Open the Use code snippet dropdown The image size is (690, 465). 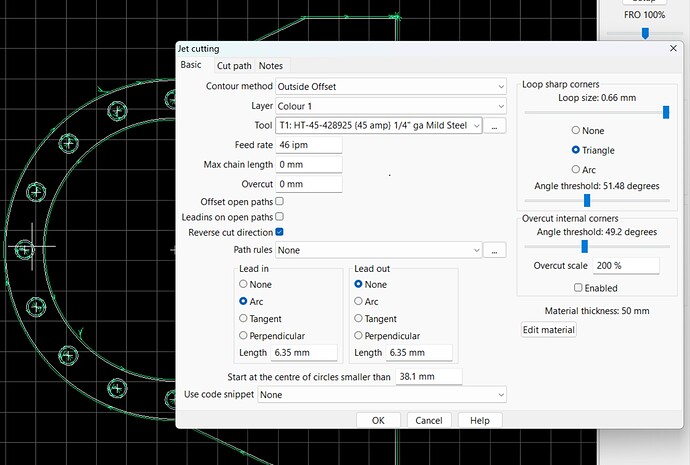(382, 395)
